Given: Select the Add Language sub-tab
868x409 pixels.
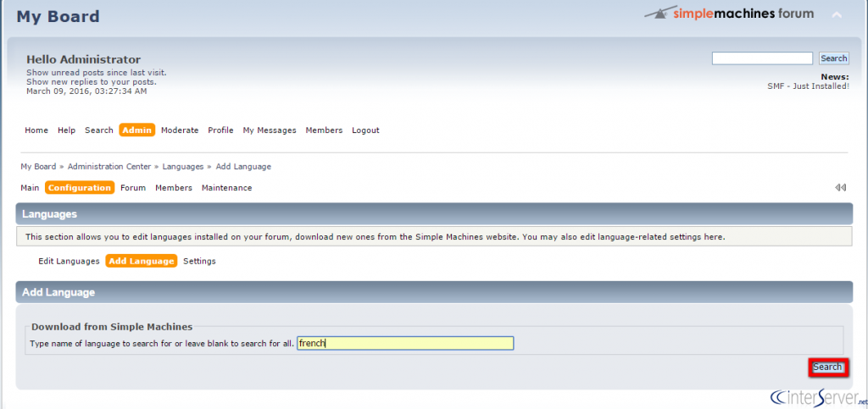Looking at the screenshot, I should [142, 261].
